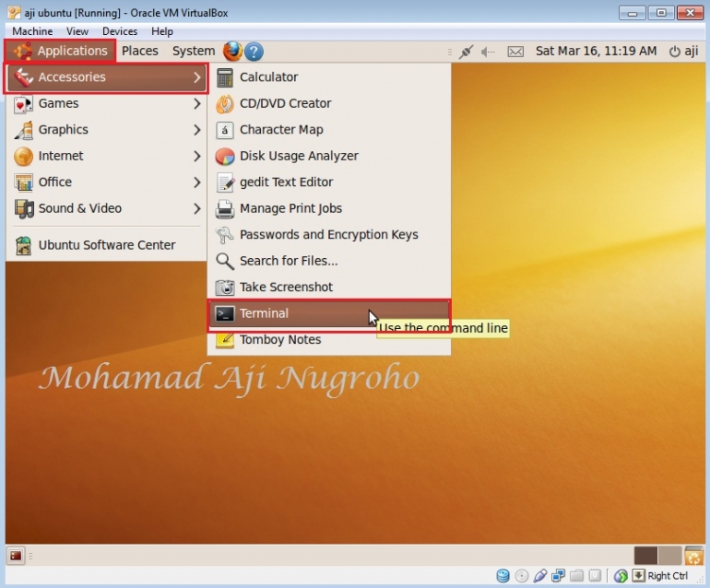Open the VirtualBox Devices menu

click(120, 31)
